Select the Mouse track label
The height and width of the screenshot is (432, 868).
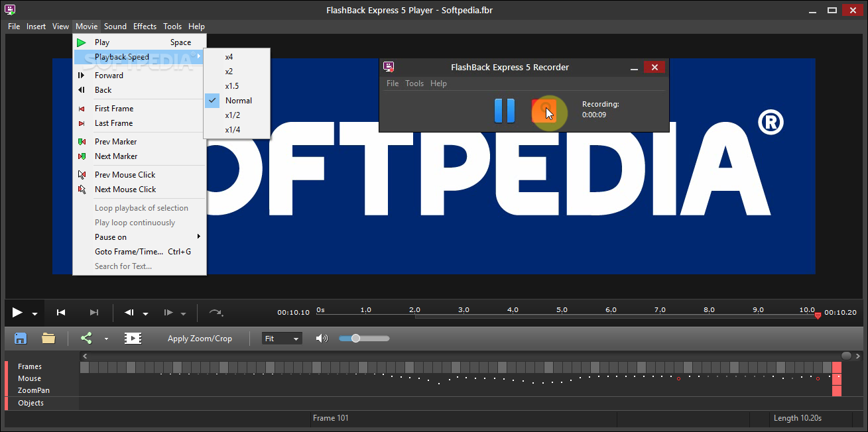[29, 379]
